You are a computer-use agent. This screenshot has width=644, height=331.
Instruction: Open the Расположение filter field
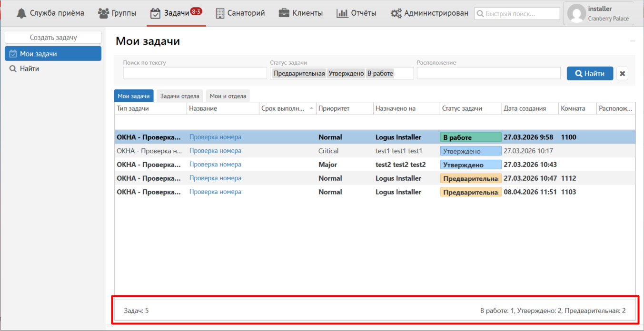(488, 73)
